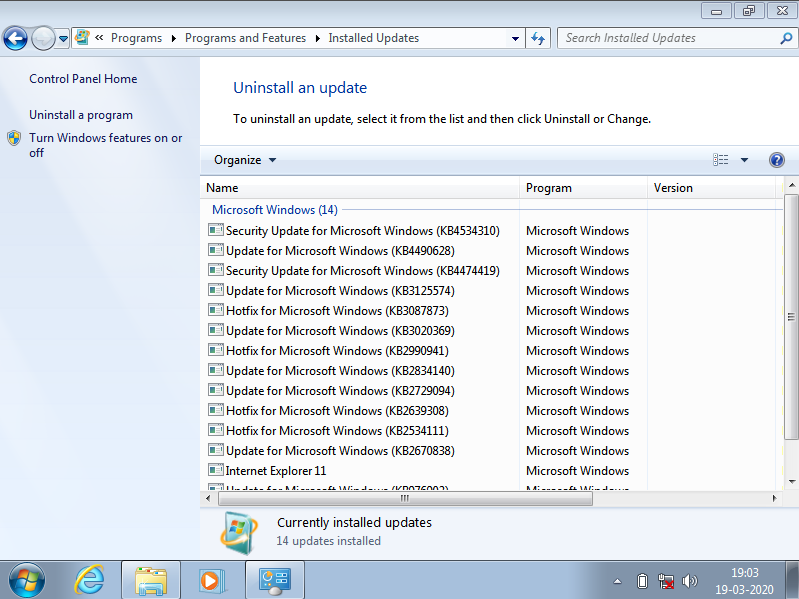Launch Internet Explorer from the taskbar
The height and width of the screenshot is (599, 799).
(x=90, y=580)
